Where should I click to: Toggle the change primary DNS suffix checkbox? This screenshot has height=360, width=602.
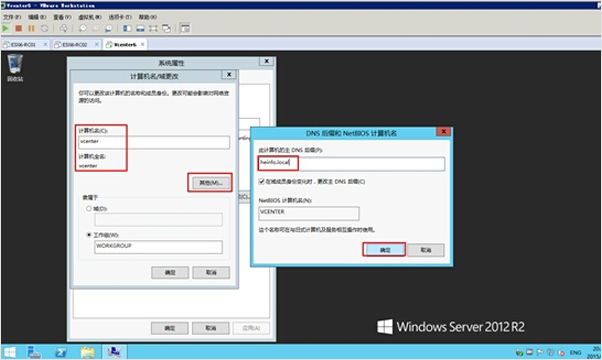point(261,182)
